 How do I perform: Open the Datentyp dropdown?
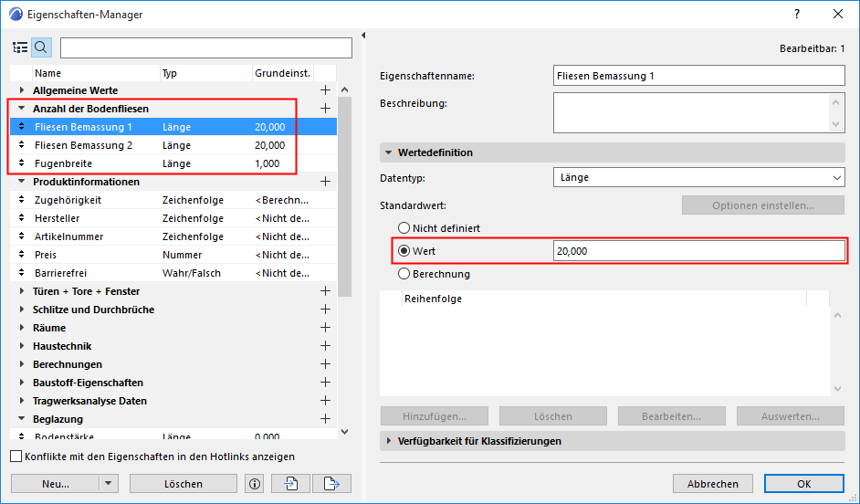(x=698, y=178)
